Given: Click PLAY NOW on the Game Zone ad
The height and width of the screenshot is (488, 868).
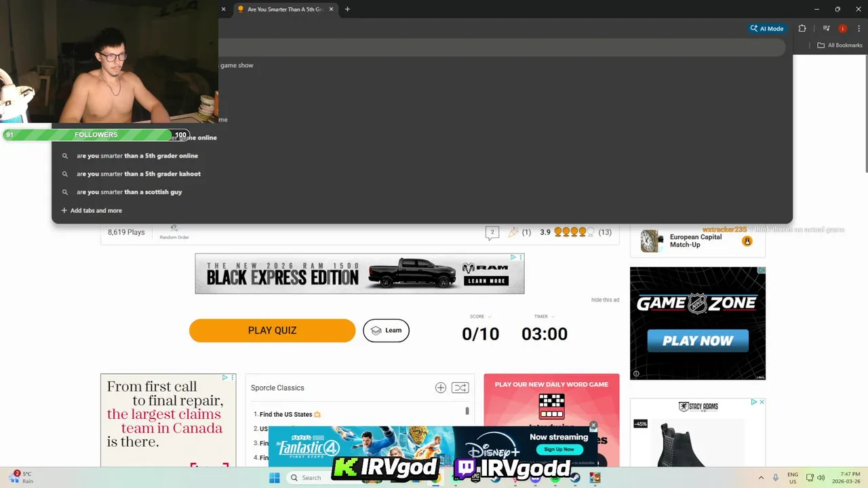Looking at the screenshot, I should click(x=697, y=341).
